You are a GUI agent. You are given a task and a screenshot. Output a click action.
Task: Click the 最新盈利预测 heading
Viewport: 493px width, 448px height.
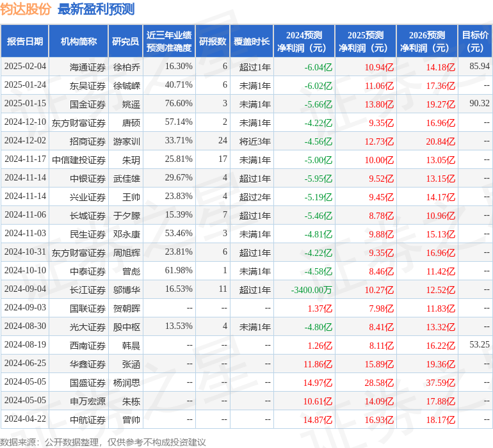96,9
